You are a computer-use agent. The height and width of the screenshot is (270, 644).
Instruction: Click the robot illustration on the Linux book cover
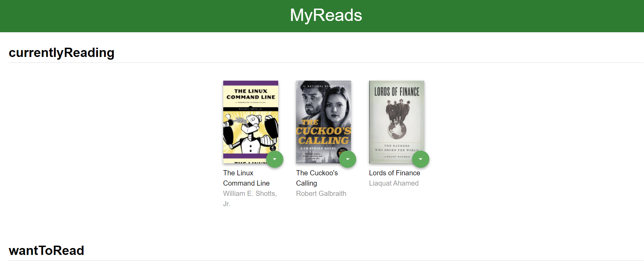pyautogui.click(x=250, y=132)
